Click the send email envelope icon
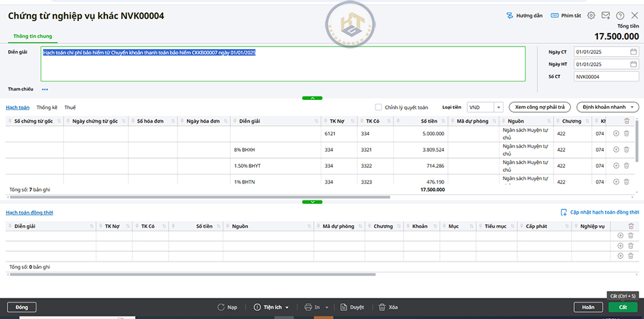Image resolution: width=644 pixels, height=319 pixels. click(606, 16)
